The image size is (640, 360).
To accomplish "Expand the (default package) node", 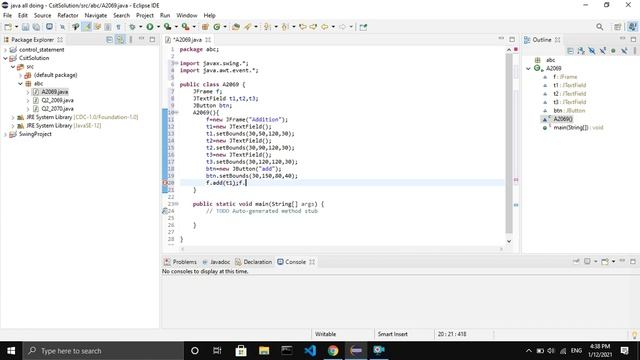I will tap(20, 75).
